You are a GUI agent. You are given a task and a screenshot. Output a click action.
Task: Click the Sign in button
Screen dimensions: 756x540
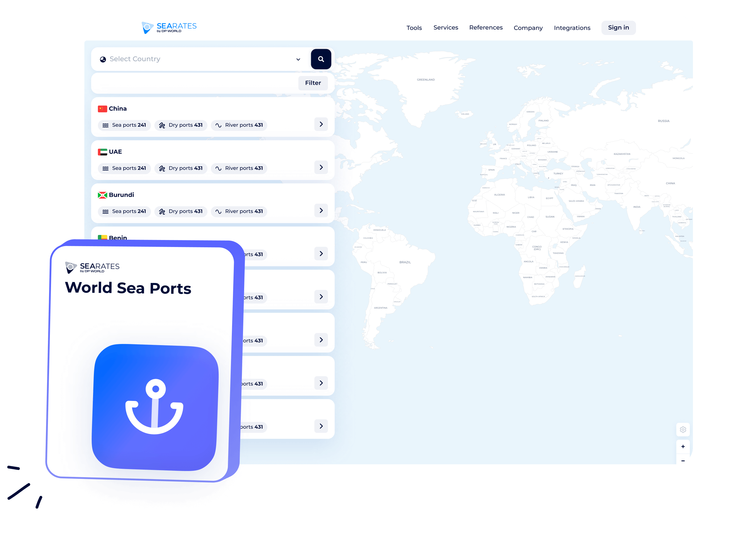pos(618,27)
